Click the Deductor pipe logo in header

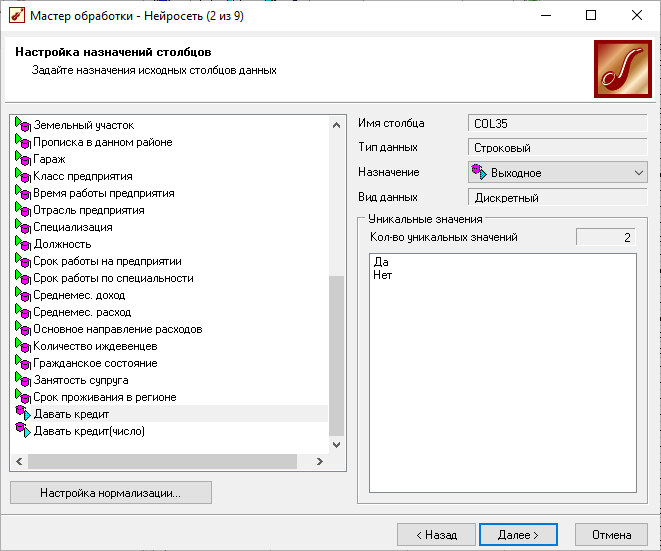coord(623,69)
